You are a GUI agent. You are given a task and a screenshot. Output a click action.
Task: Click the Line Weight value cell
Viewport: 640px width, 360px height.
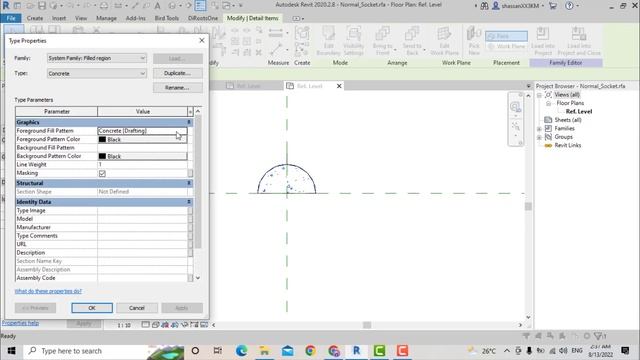tap(142, 164)
